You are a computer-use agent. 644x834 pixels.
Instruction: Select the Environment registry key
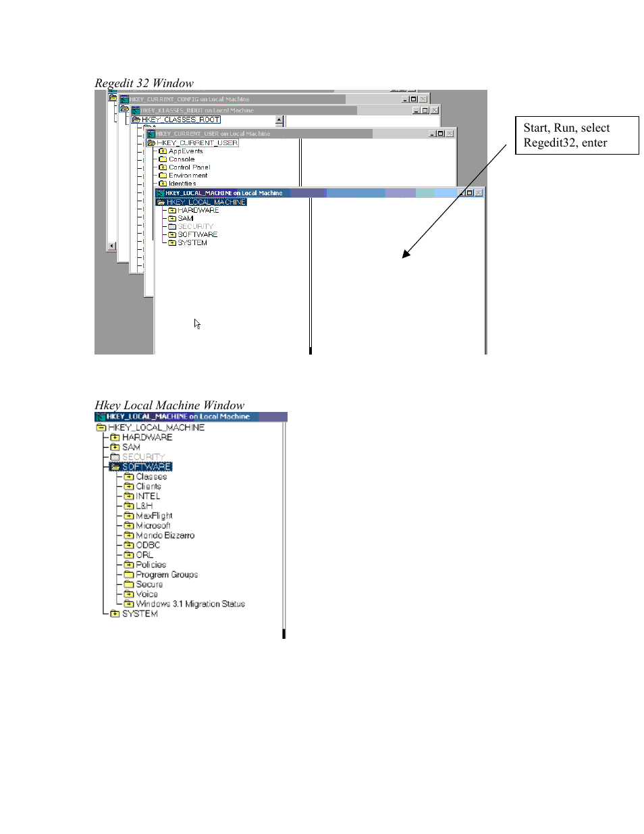pyautogui.click(x=188, y=176)
